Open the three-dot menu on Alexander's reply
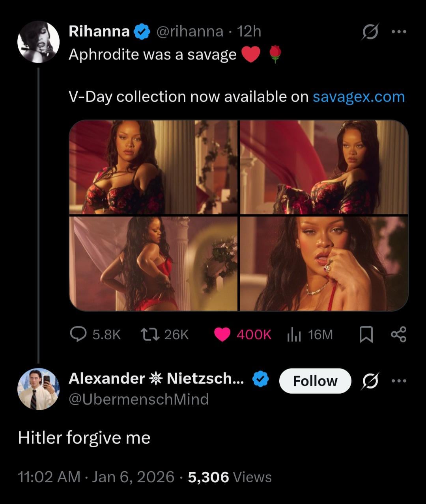This screenshot has width=426, height=504. pos(398,381)
